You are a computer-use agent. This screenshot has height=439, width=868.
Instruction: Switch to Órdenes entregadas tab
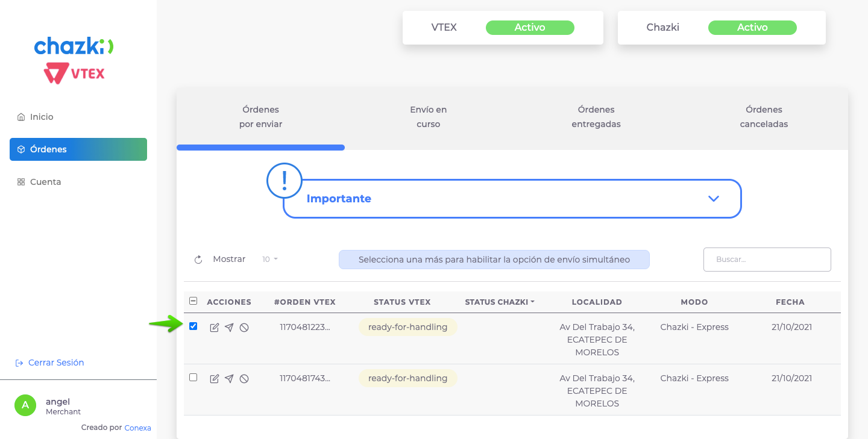point(596,117)
